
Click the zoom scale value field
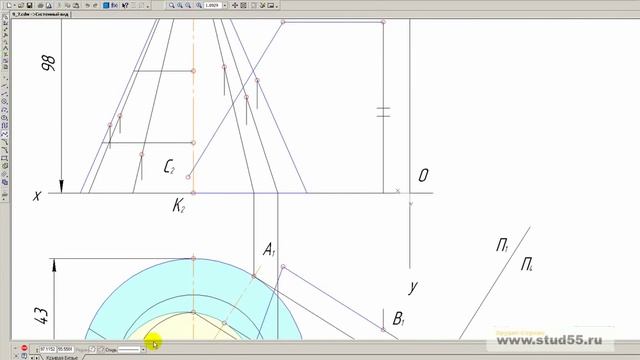point(213,5)
